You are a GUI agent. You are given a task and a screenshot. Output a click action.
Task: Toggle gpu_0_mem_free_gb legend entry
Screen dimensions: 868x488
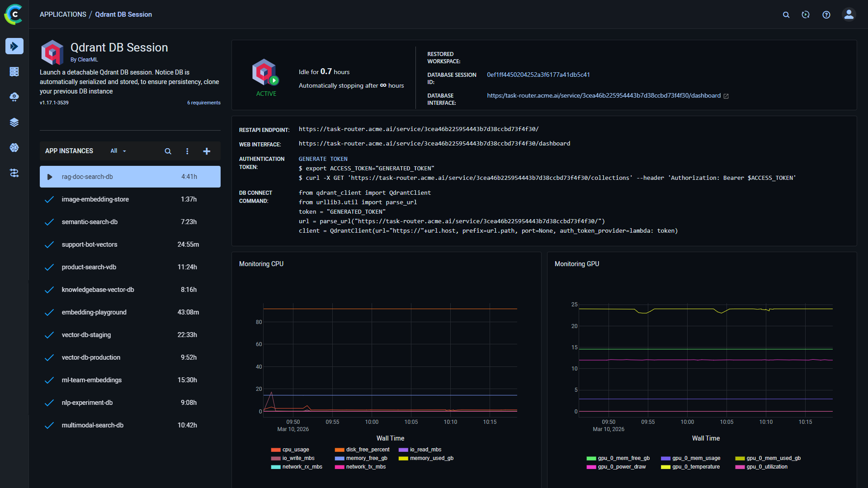click(x=618, y=459)
